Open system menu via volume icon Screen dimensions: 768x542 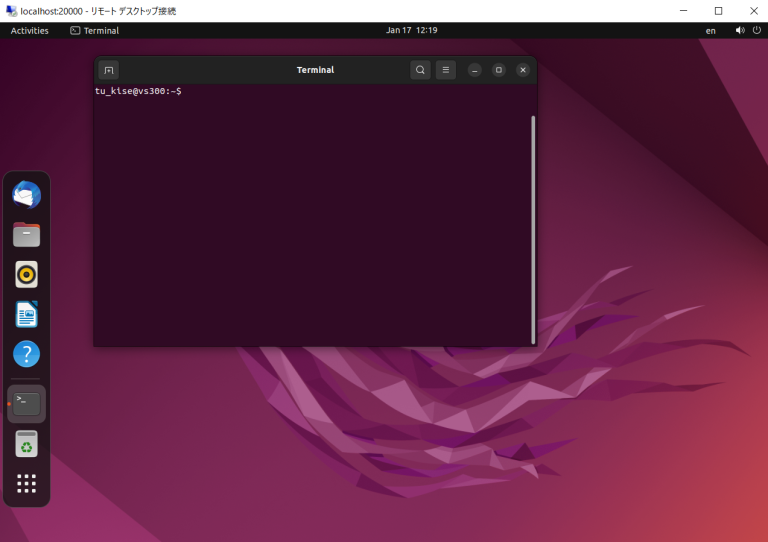coord(740,31)
